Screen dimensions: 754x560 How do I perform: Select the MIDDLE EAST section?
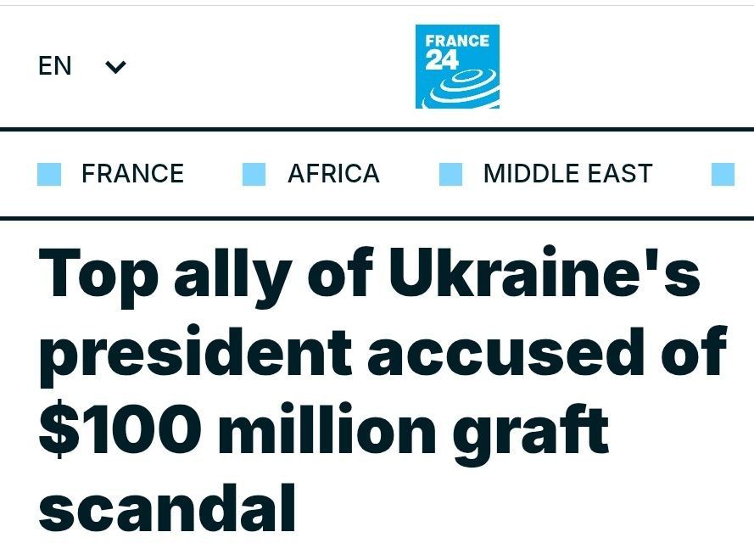pyautogui.click(x=567, y=174)
